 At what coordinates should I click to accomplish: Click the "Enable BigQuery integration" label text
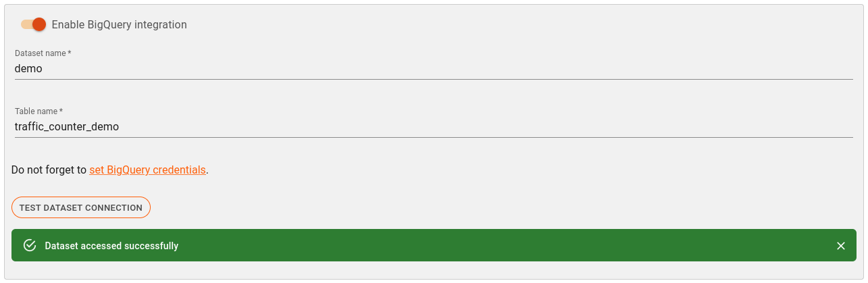coord(119,25)
